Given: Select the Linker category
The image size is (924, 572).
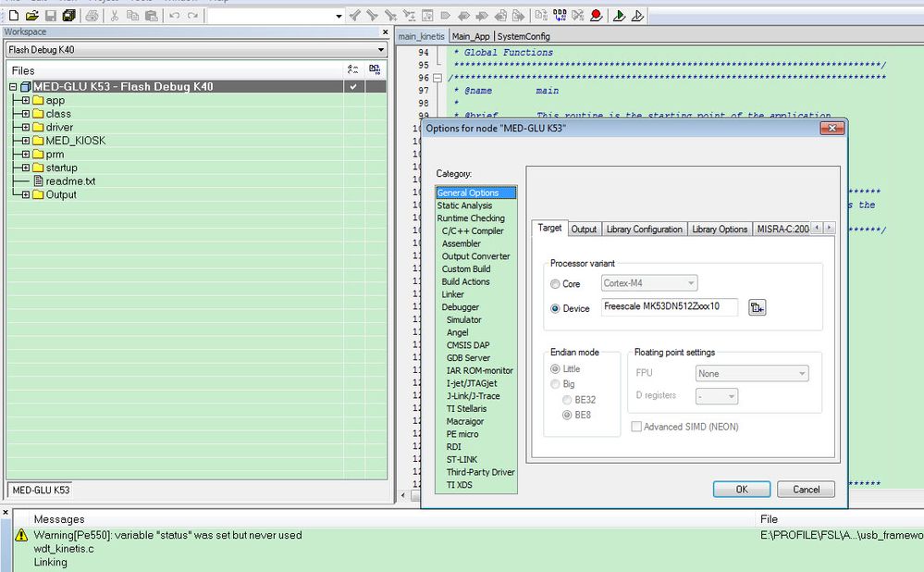Looking at the screenshot, I should tap(452, 294).
